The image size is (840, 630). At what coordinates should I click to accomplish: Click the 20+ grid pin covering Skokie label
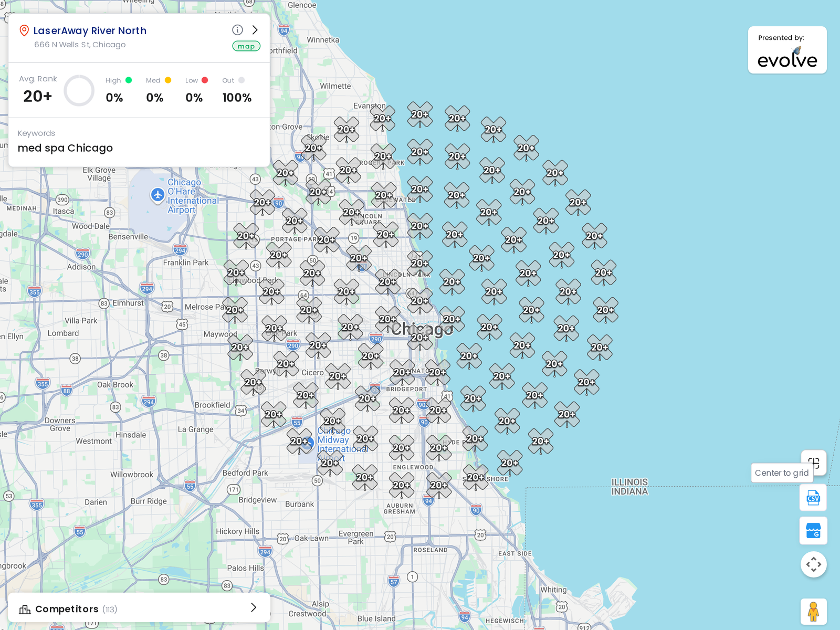pyautogui.click(x=313, y=149)
